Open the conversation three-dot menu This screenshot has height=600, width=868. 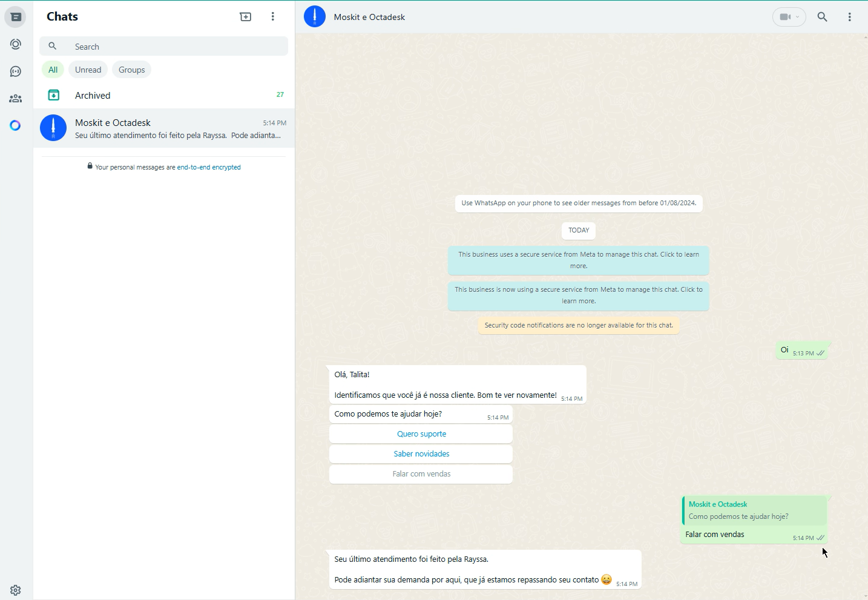[851, 17]
